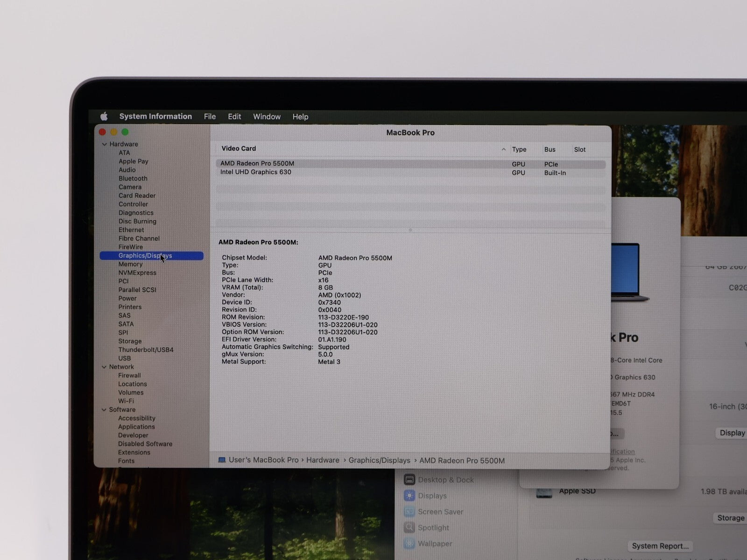Select PCI in the sidebar
Image resolution: width=747 pixels, height=560 pixels.
click(x=123, y=281)
